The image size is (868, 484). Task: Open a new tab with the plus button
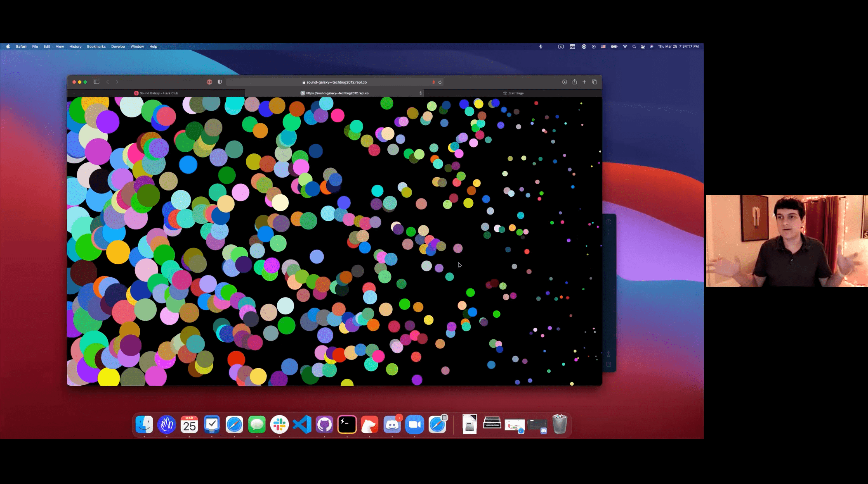click(x=584, y=82)
